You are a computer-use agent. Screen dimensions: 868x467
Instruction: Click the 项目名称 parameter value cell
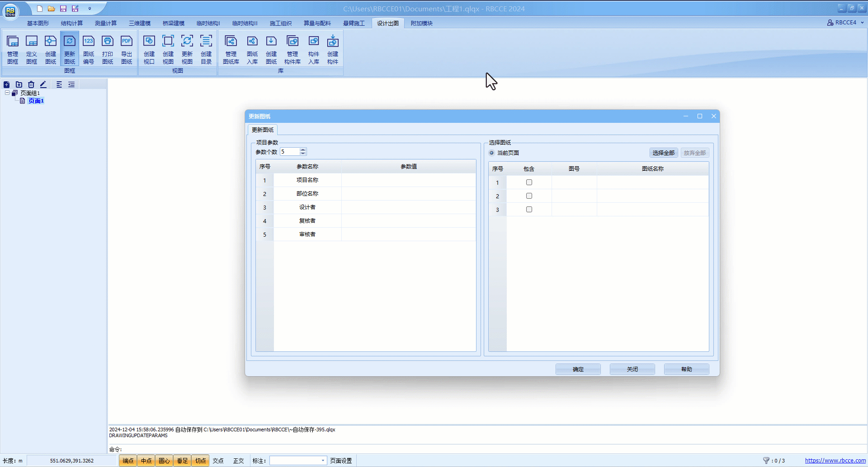tap(408, 180)
